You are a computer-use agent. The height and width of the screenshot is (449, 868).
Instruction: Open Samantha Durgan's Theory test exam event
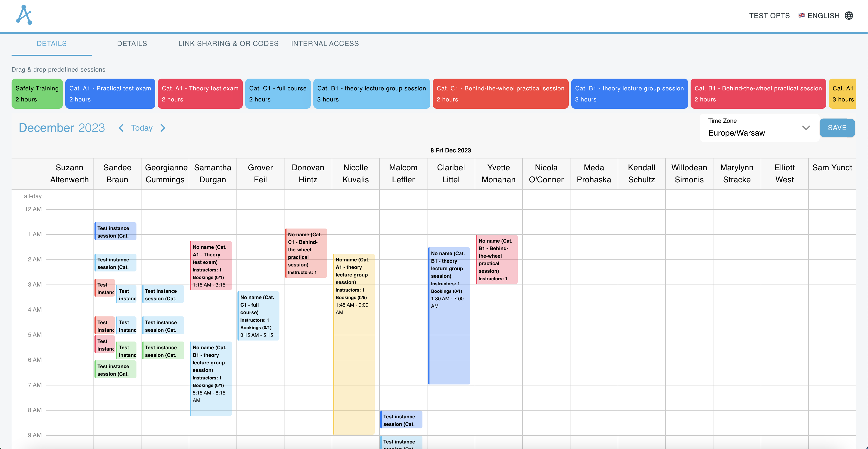coord(211,266)
